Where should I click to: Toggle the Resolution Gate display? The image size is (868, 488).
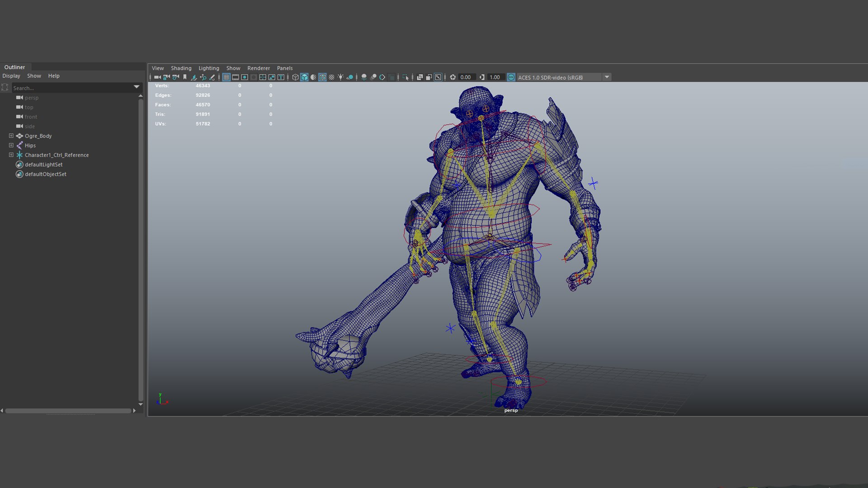(245, 77)
